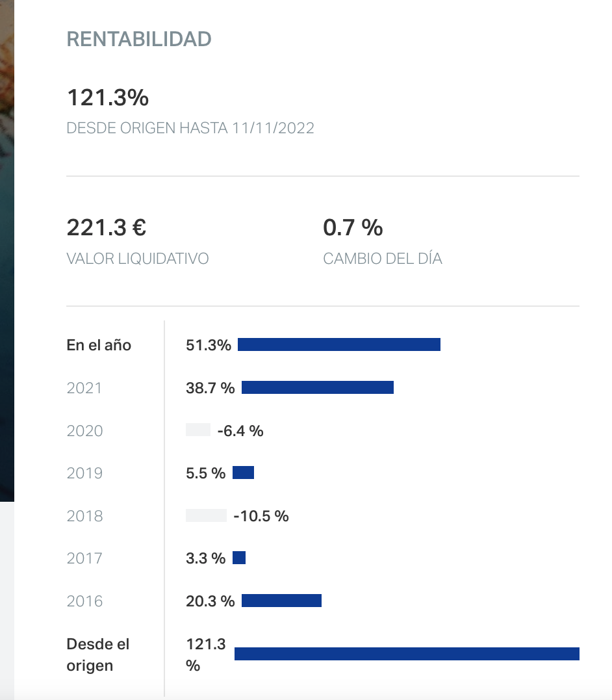The width and height of the screenshot is (612, 700).
Task: Click the longest blue bar, Desde el origen
Action: pyautogui.click(x=407, y=654)
